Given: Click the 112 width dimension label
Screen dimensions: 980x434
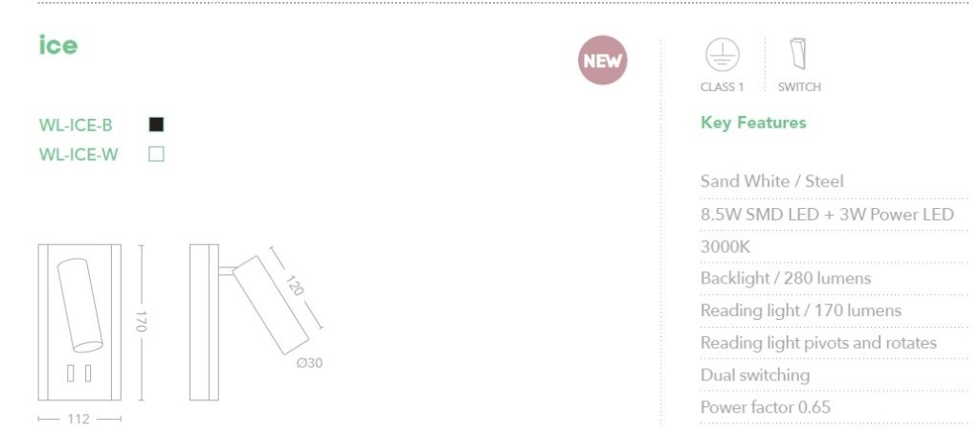Looking at the screenshot, I should [78, 419].
